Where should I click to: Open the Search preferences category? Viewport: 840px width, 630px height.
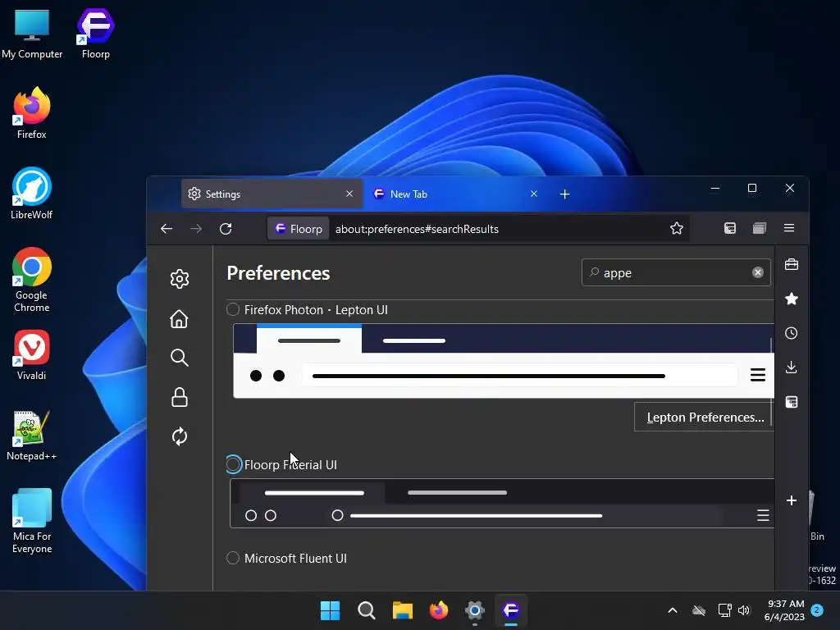pyautogui.click(x=180, y=358)
